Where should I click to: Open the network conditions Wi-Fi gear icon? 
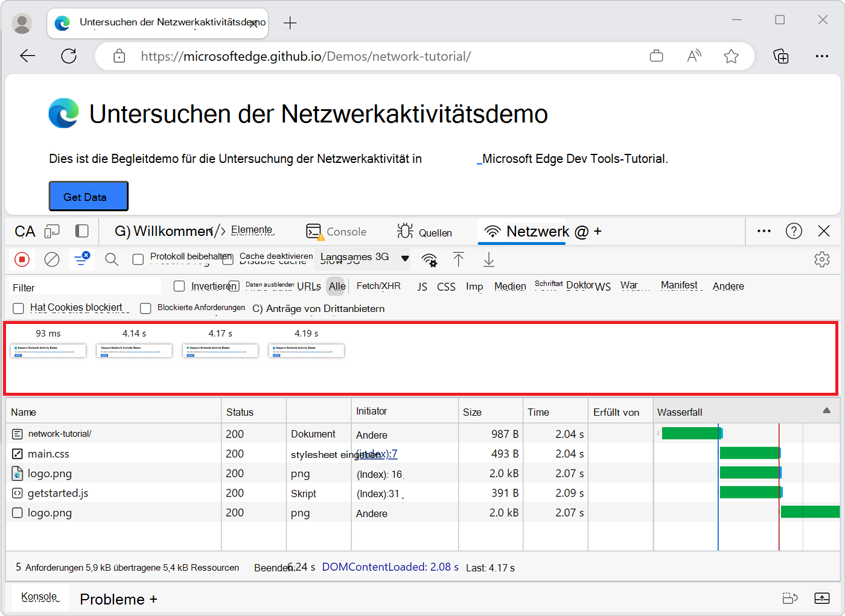pyautogui.click(x=430, y=260)
